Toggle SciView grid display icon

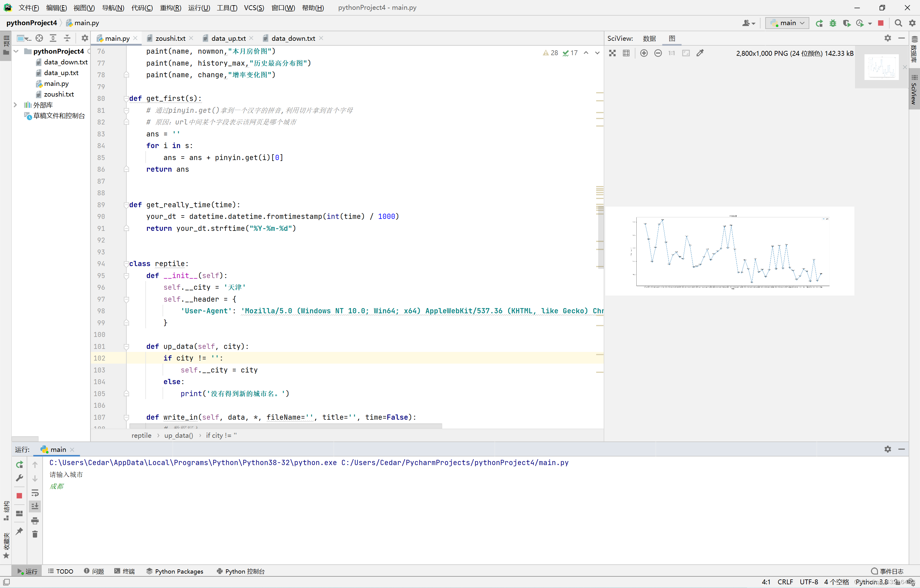point(626,53)
